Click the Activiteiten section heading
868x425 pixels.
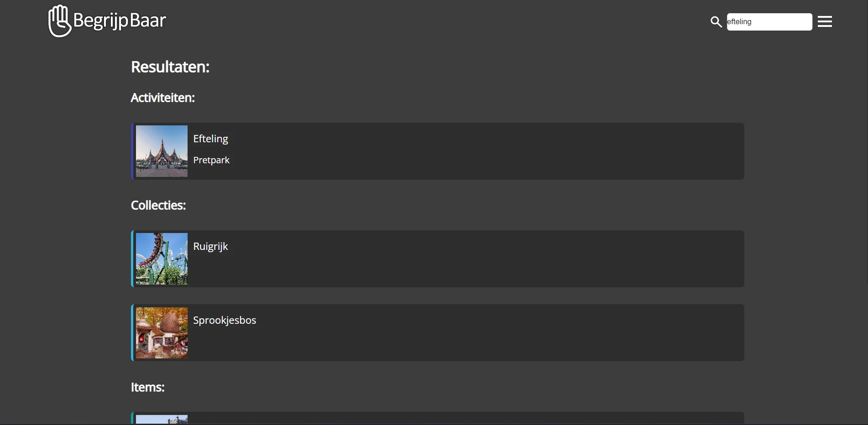(162, 98)
